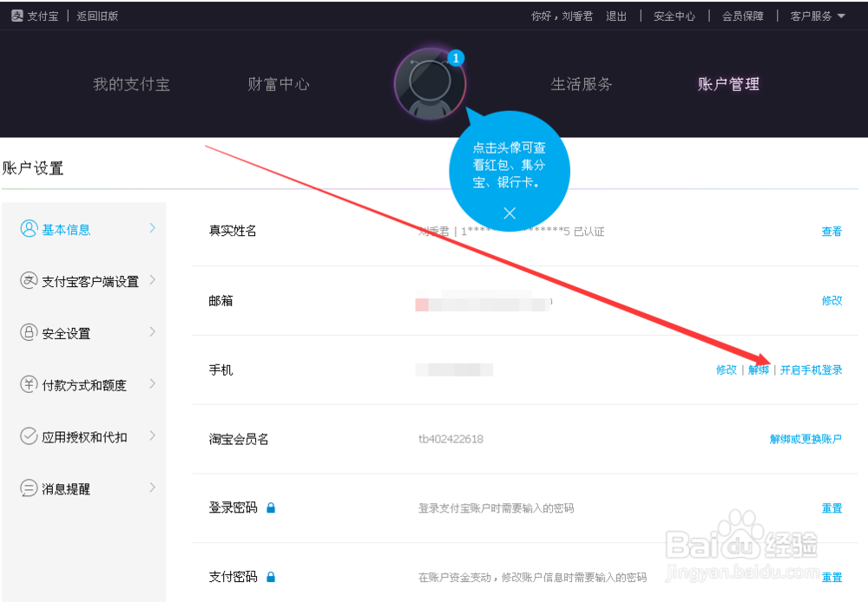Click 解绑或更换账户 link
This screenshot has width=868, height=602.
[x=806, y=439]
